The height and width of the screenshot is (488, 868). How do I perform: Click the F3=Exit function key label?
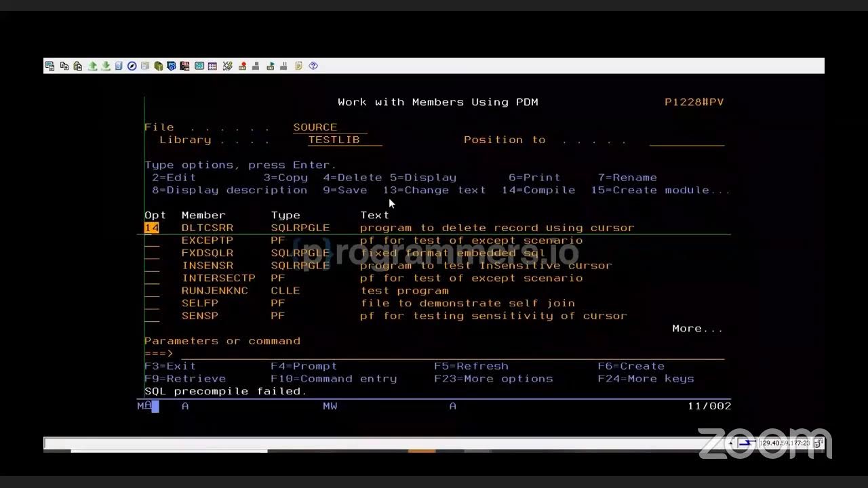click(x=170, y=366)
